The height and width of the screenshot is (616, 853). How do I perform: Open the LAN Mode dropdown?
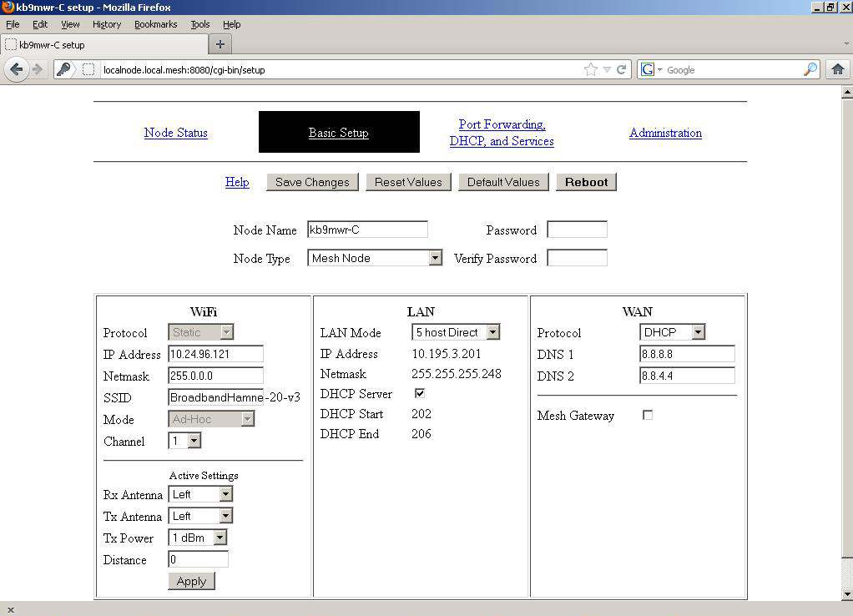(x=492, y=332)
